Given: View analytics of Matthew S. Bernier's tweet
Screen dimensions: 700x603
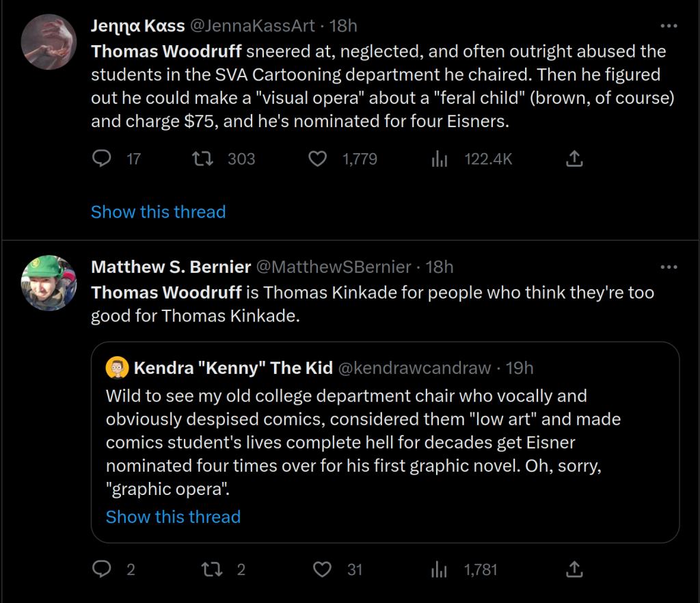Looking at the screenshot, I should click(x=439, y=569).
